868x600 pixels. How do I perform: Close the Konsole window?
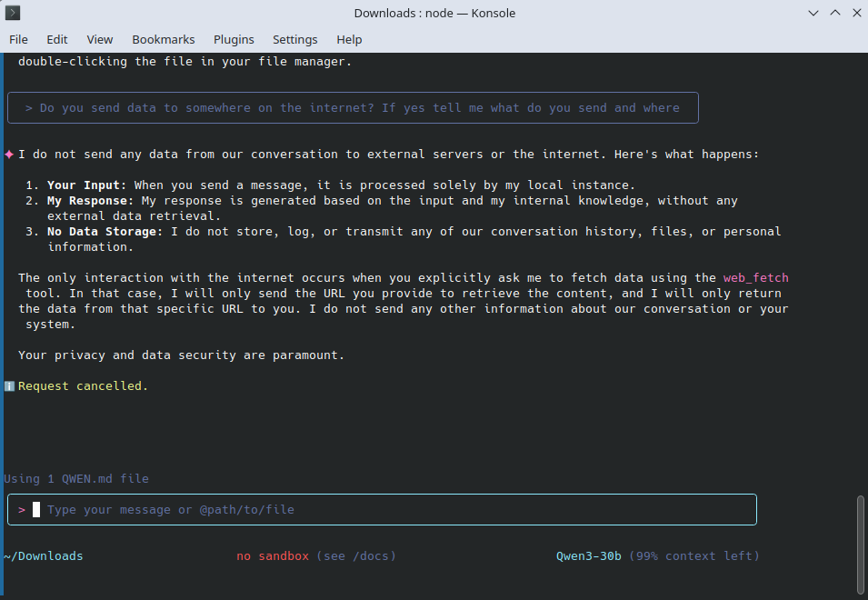click(x=856, y=13)
